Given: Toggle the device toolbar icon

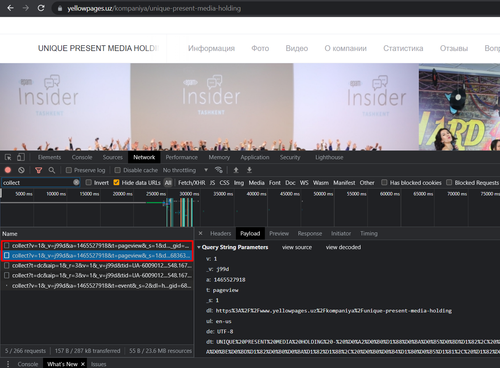Looking at the screenshot, I should [x=21, y=157].
